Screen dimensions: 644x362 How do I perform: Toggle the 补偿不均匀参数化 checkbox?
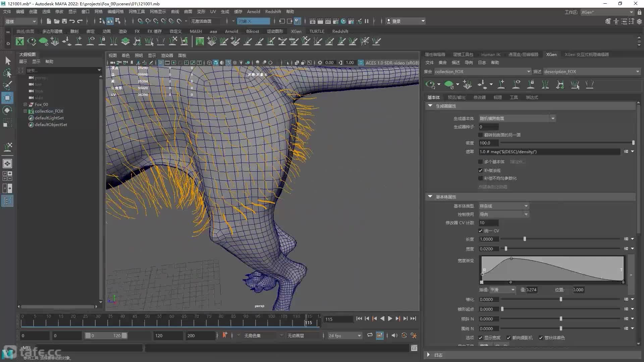(480, 178)
